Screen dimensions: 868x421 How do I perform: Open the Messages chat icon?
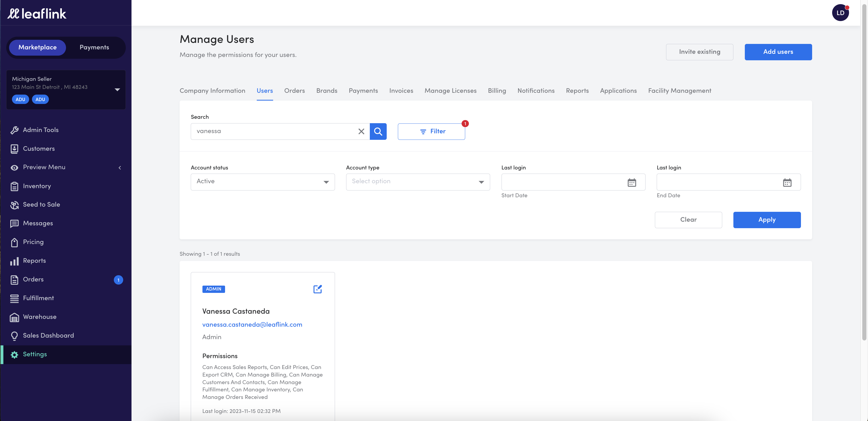pos(14,223)
